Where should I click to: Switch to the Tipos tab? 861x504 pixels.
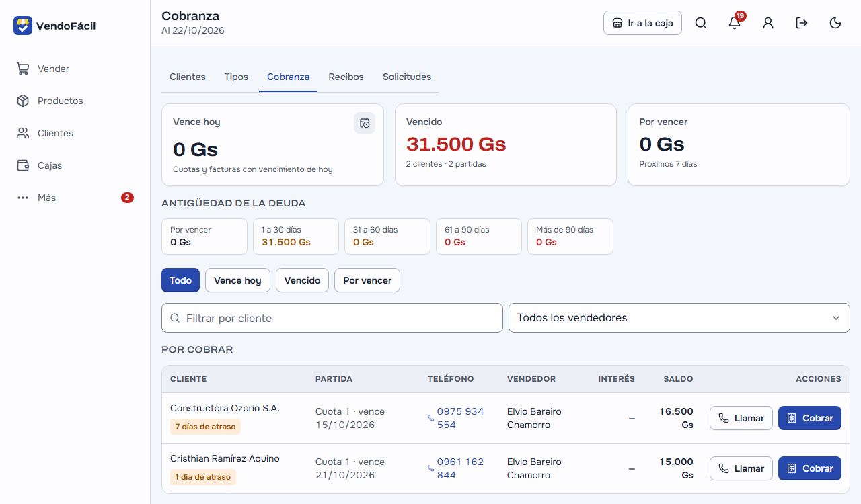pyautogui.click(x=236, y=77)
